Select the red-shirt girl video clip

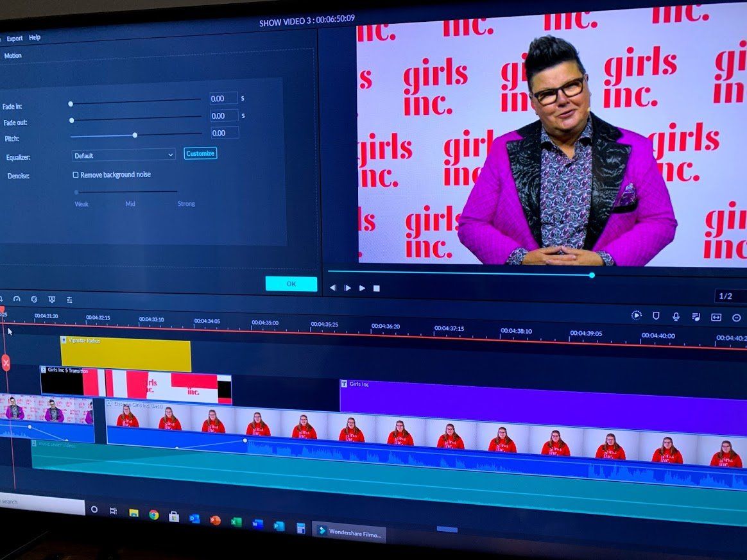tap(426, 445)
